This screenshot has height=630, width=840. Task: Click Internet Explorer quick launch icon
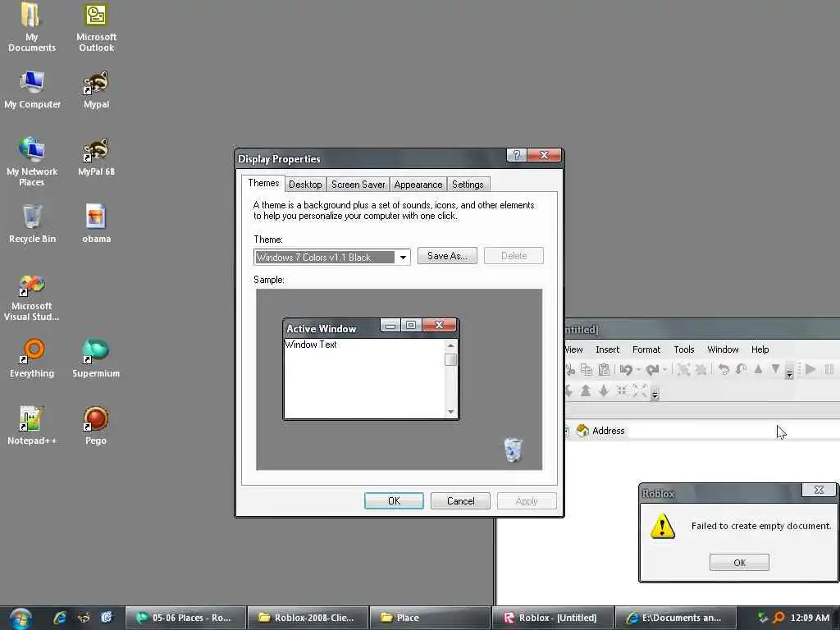coord(59,618)
